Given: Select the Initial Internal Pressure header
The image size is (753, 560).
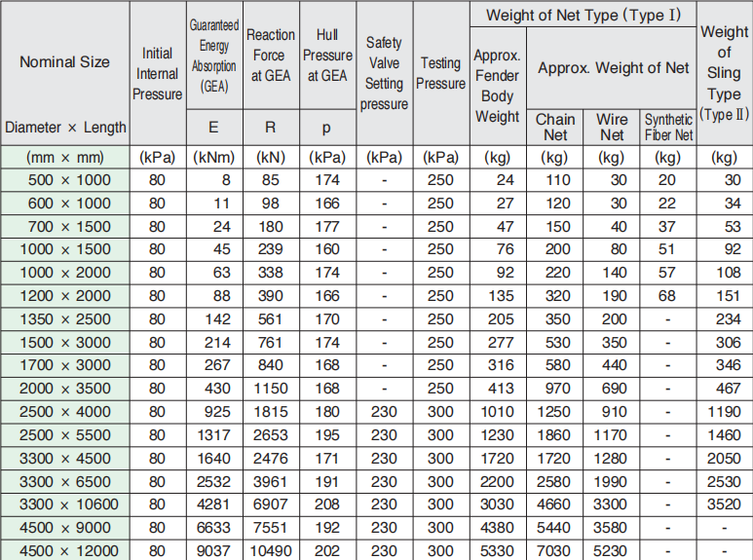Looking at the screenshot, I should (x=157, y=74).
